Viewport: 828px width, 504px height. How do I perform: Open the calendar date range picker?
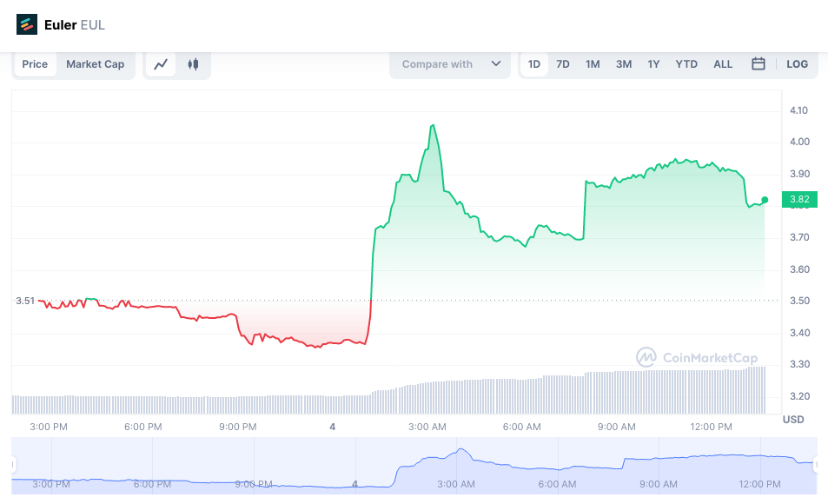click(758, 64)
